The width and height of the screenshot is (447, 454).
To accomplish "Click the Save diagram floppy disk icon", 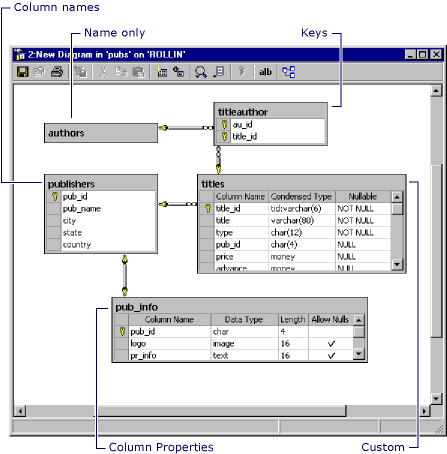I will 23,72.
